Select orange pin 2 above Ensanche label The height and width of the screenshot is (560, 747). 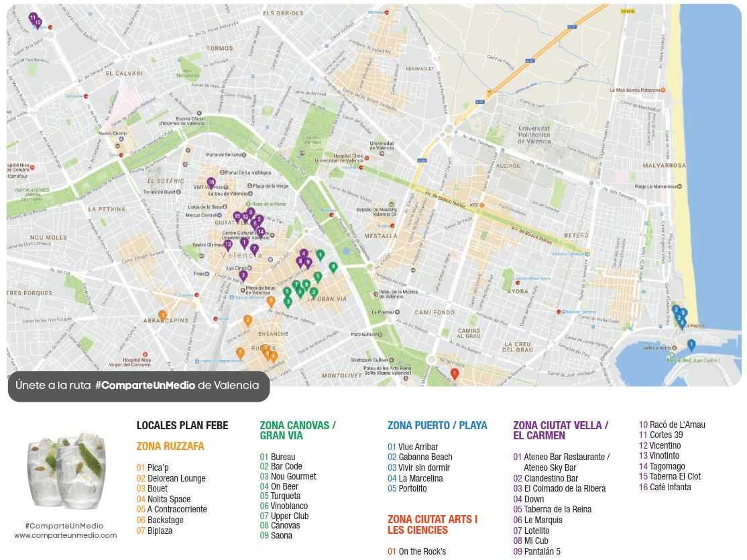(x=247, y=321)
